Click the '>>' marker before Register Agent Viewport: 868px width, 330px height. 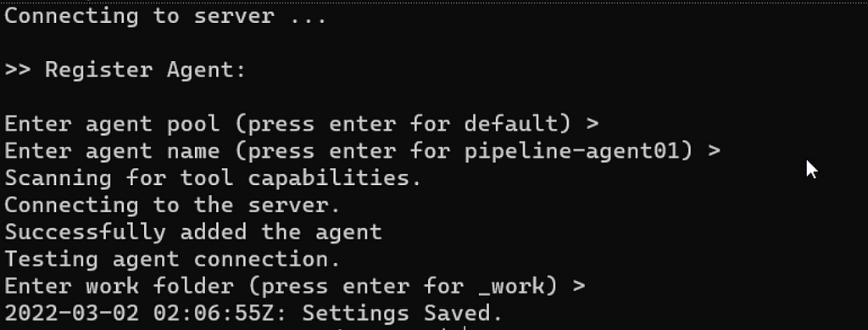click(x=18, y=70)
